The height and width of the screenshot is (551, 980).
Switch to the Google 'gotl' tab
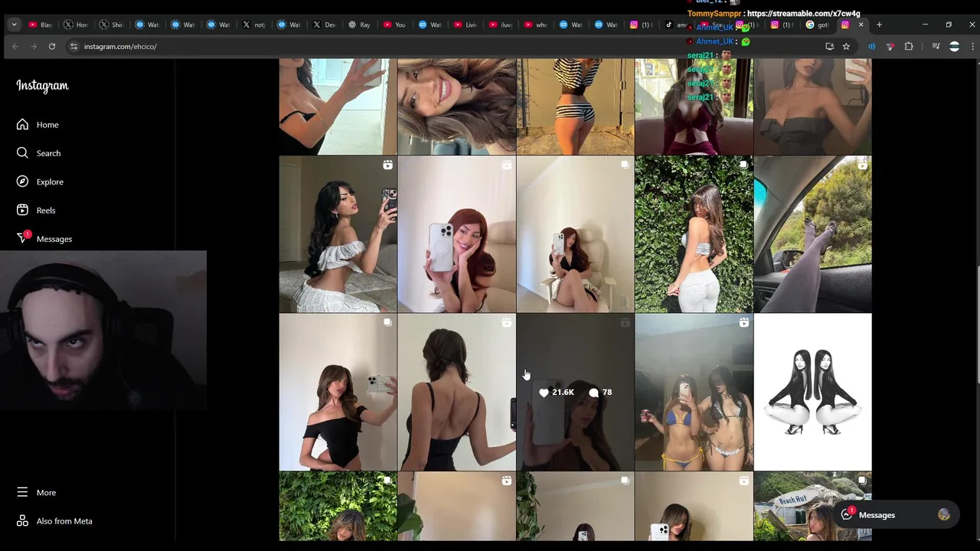[x=818, y=24]
